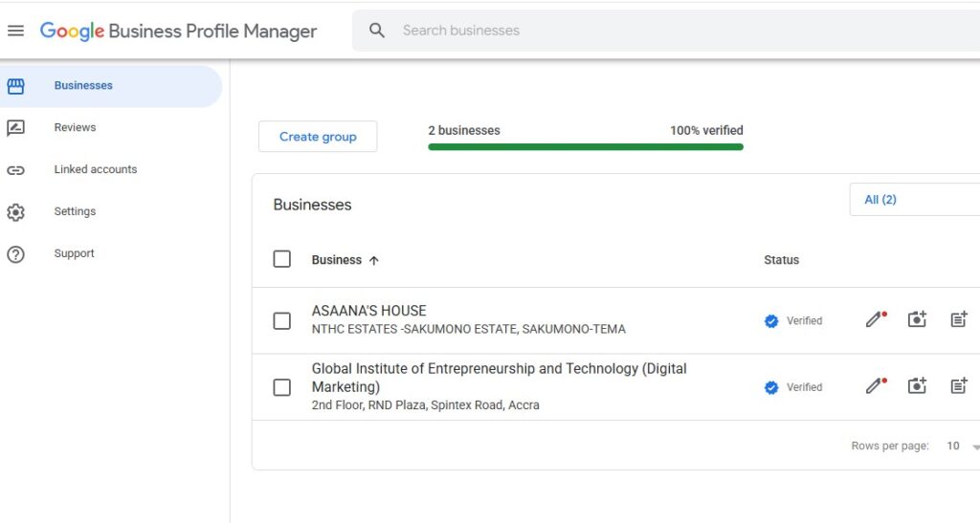Tick the Global Institute row checkbox

(282, 387)
